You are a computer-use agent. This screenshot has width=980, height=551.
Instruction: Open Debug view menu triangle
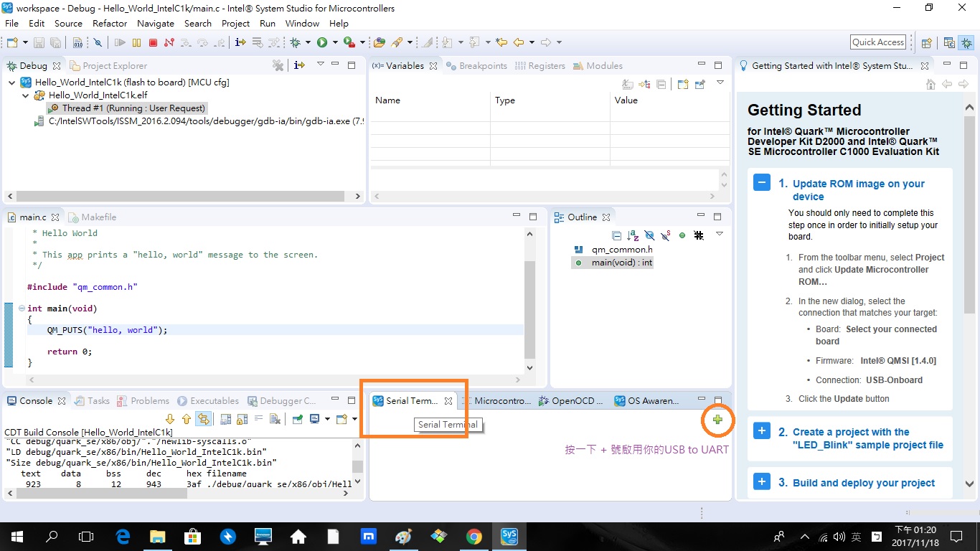[x=321, y=65]
